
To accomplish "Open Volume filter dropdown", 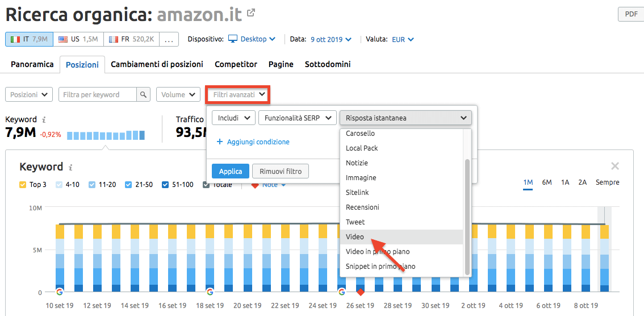I will tap(178, 94).
